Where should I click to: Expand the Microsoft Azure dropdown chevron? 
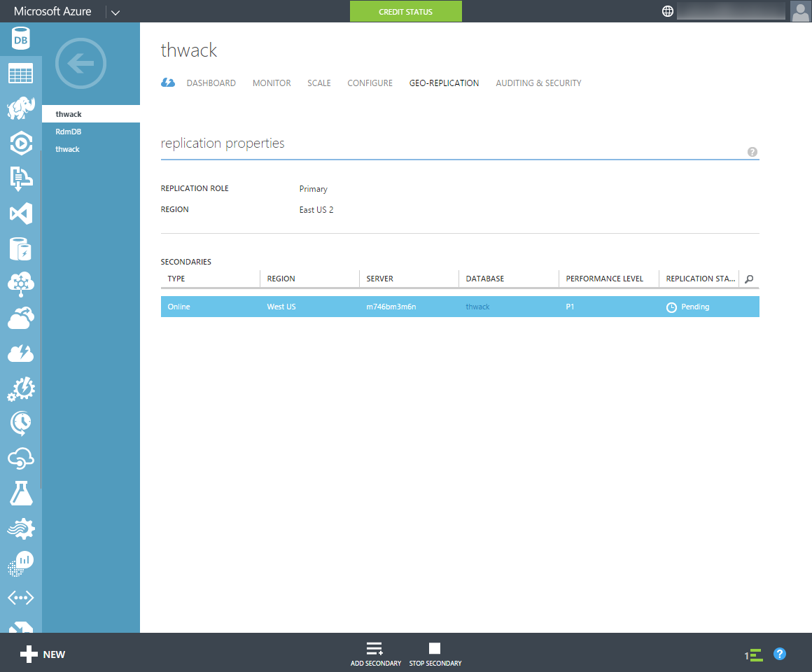click(x=115, y=13)
